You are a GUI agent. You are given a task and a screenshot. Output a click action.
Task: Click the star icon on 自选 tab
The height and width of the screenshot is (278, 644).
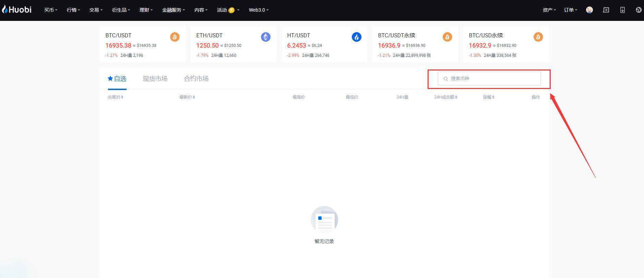(110, 78)
